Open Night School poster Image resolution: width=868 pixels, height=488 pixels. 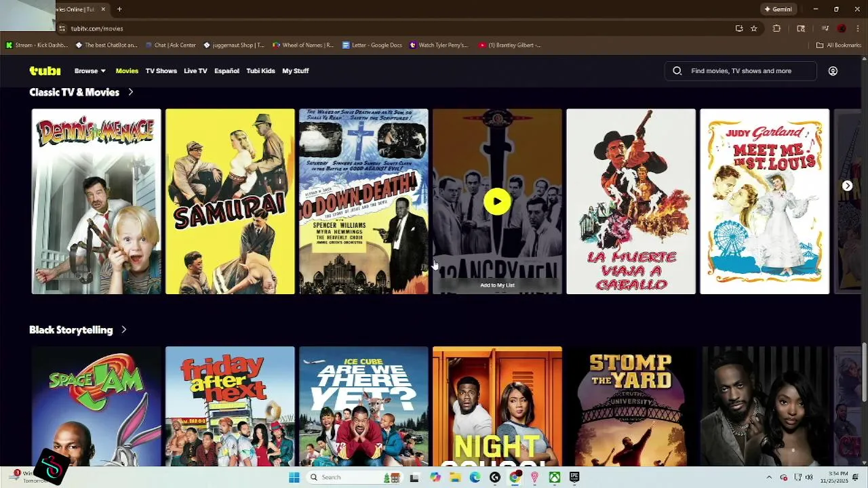(497, 407)
